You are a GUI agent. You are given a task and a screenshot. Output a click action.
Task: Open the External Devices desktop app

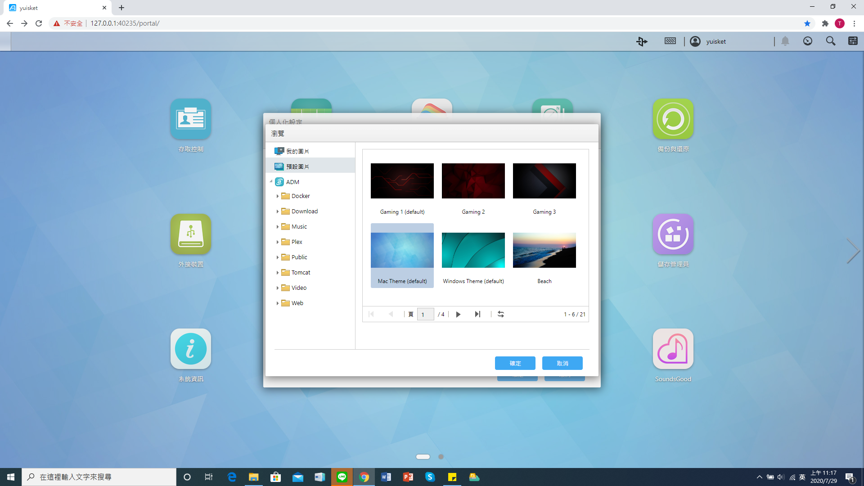click(x=191, y=234)
